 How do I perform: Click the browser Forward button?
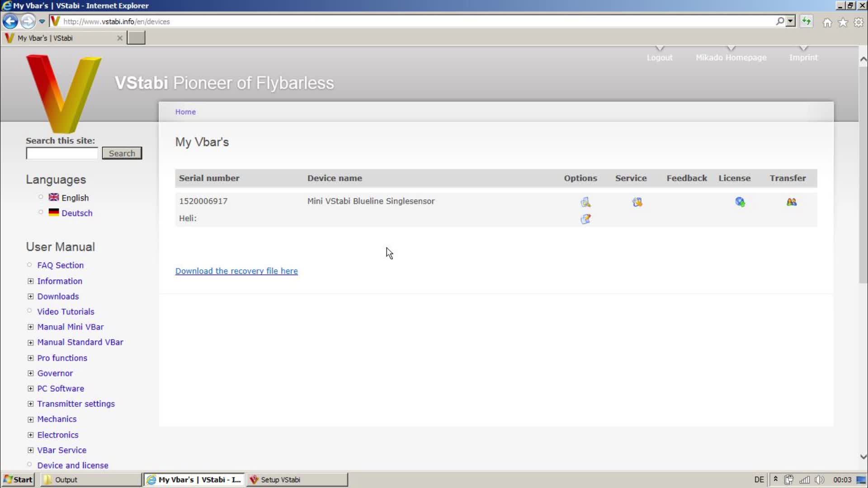[x=28, y=21]
